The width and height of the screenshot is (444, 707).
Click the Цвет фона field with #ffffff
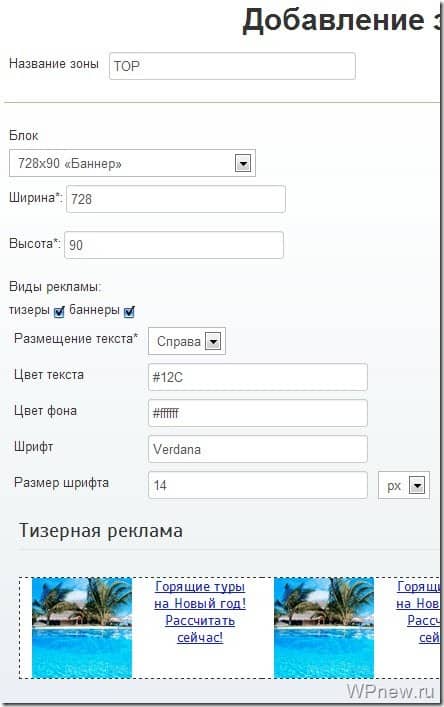(257, 413)
